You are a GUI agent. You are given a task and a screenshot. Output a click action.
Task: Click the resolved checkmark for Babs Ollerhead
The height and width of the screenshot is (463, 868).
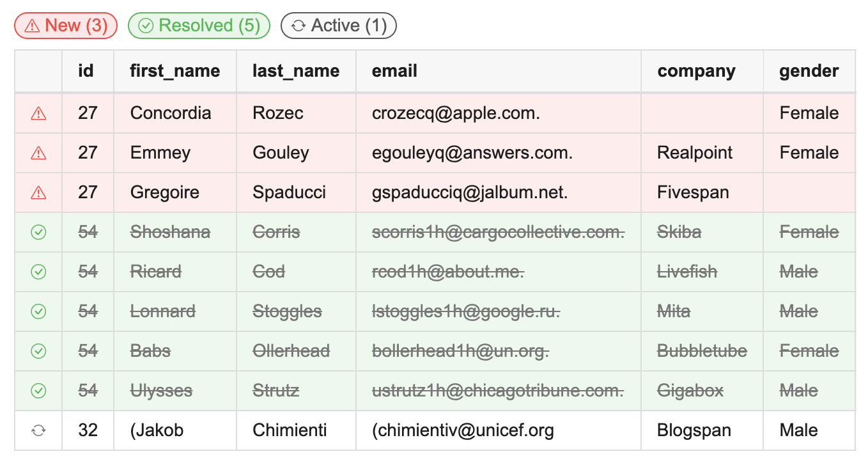pyautogui.click(x=39, y=352)
